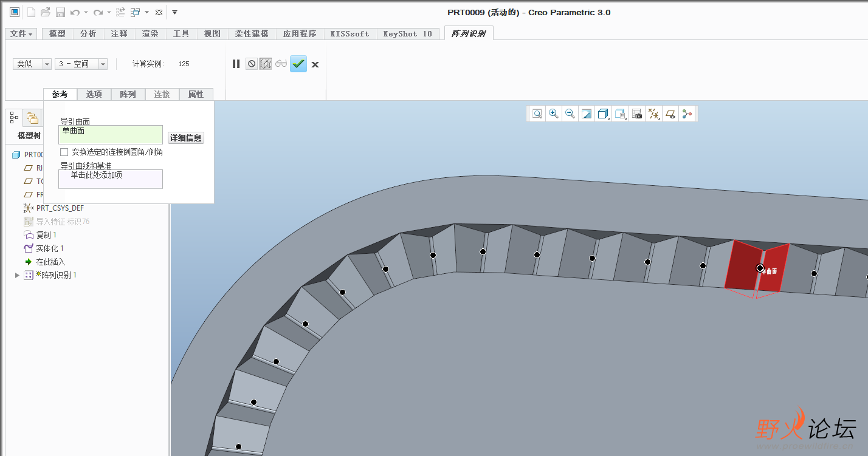Switch to the 模型 ribbon tab

(x=57, y=34)
